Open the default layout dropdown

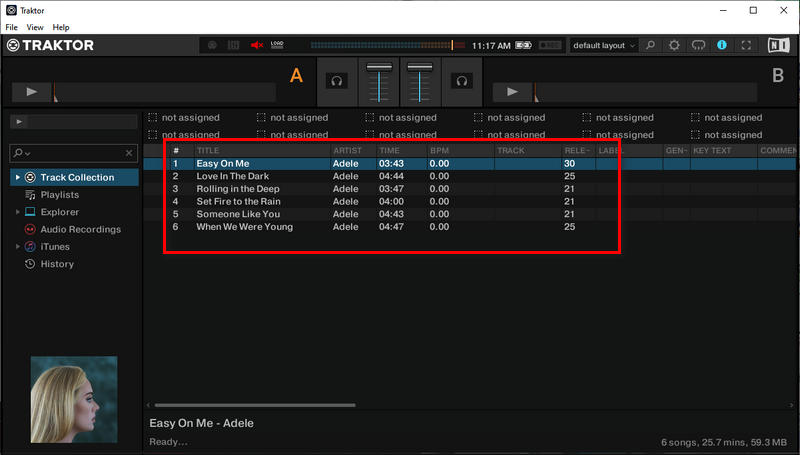(604, 45)
